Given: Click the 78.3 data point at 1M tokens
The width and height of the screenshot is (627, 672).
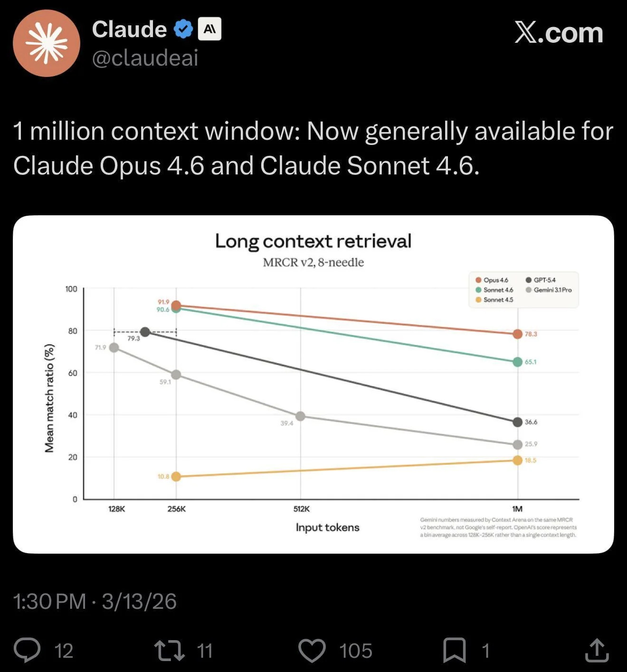Looking at the screenshot, I should [517, 335].
